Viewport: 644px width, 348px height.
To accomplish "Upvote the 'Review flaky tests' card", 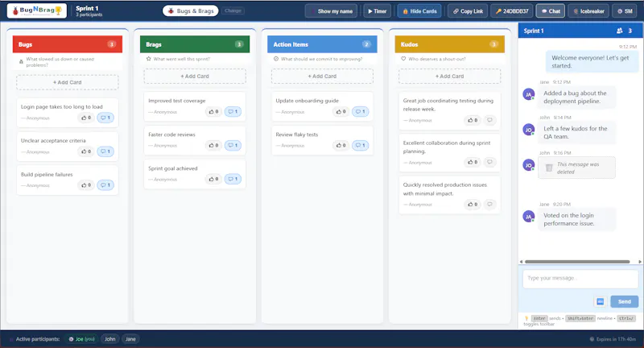I will (341, 146).
